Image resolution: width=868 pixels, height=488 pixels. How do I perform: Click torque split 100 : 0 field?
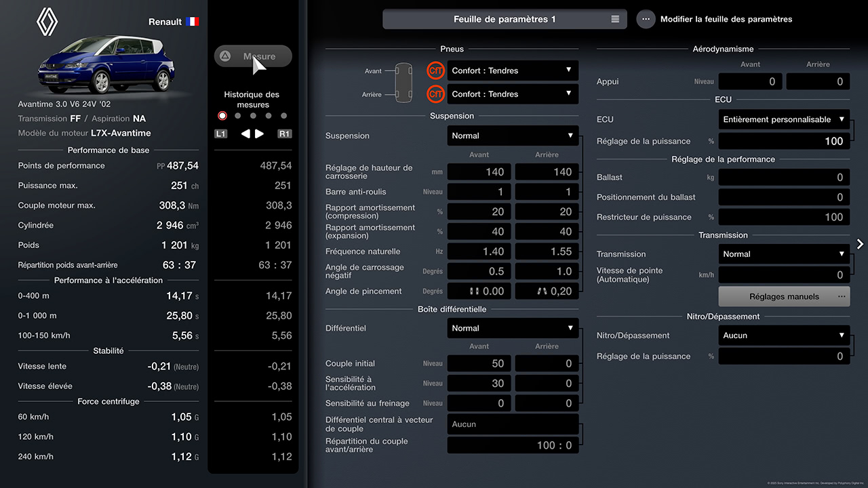tap(513, 445)
